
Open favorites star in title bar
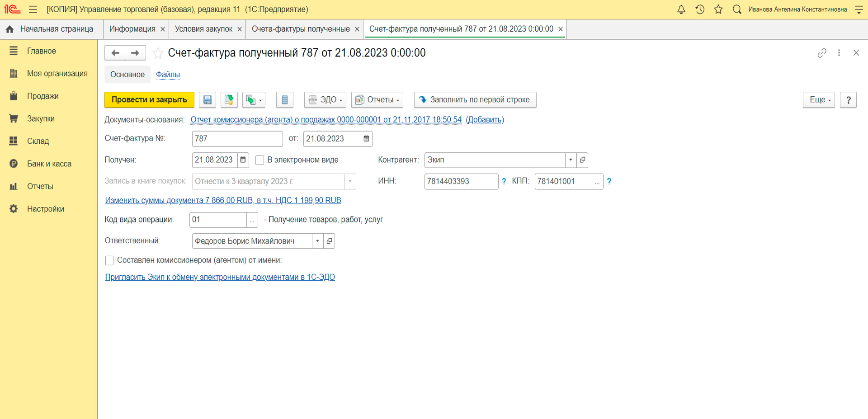click(718, 9)
